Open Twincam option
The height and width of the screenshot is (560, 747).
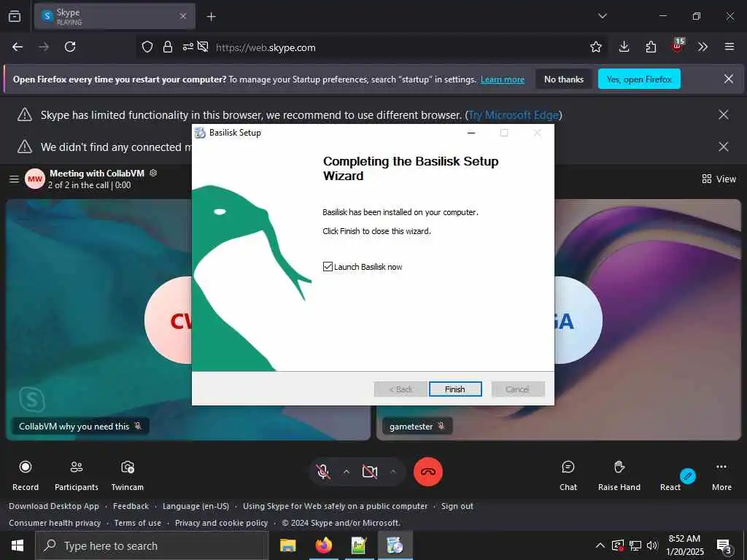click(127, 475)
